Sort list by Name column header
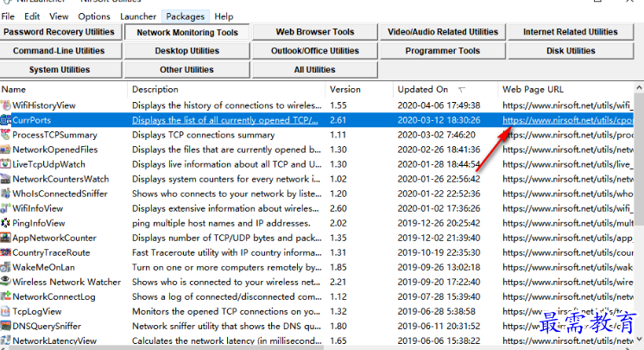644x350 pixels. [x=64, y=89]
